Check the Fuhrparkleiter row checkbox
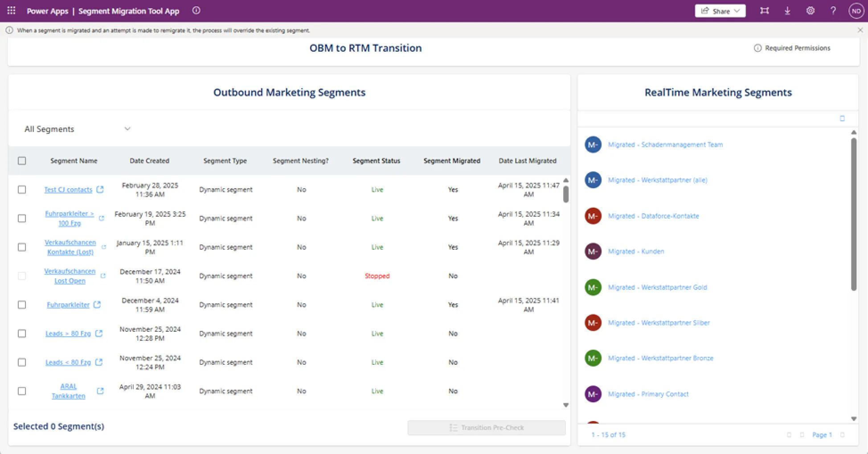Screen dimensions: 868x454 click(22, 305)
